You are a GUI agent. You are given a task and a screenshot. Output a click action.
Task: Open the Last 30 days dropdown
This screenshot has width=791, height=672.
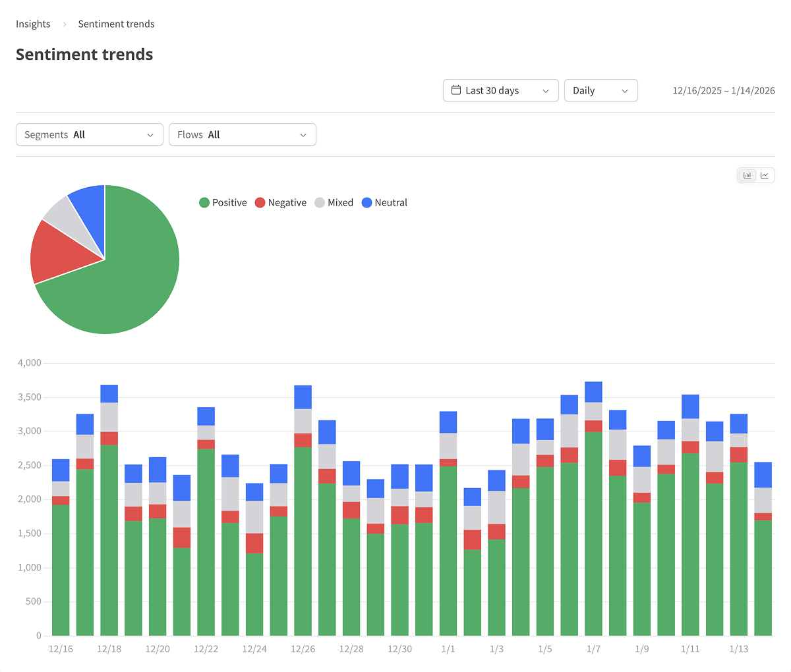501,90
